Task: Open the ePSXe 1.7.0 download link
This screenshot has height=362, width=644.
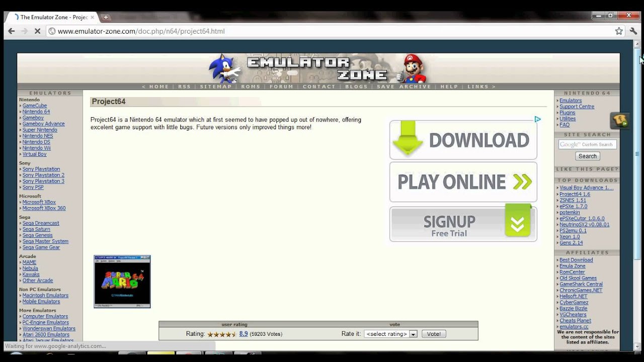Action: pos(573,206)
